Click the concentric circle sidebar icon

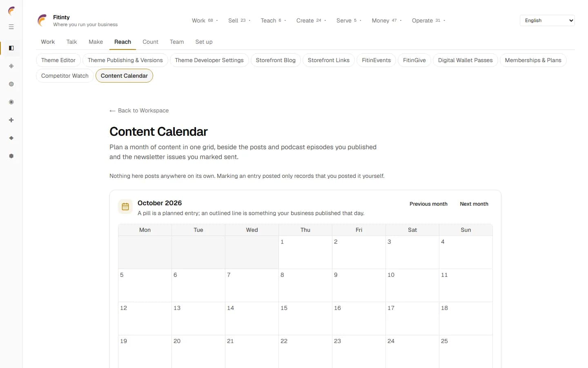11,102
